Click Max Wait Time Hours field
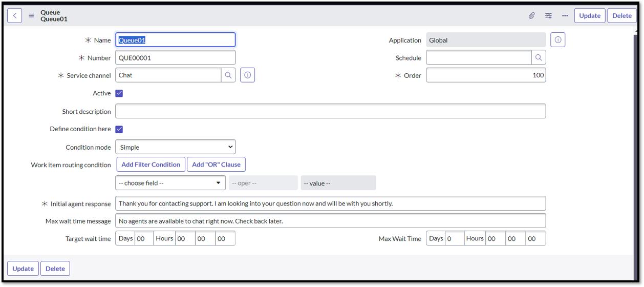The height and width of the screenshot is (287, 644). point(496,238)
